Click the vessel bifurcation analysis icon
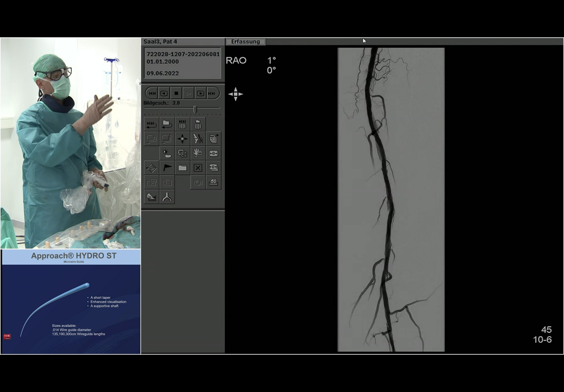Image resolution: width=564 pixels, height=392 pixels. pos(167,197)
